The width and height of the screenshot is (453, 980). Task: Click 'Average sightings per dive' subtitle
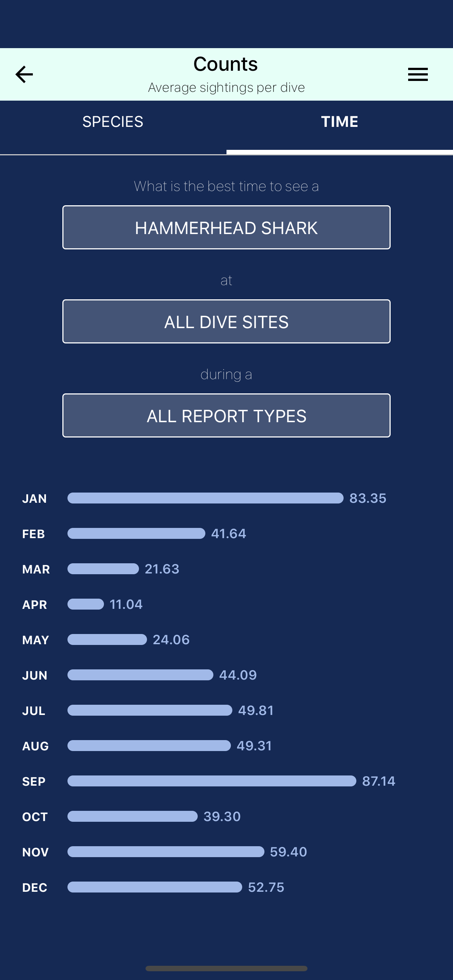click(226, 87)
